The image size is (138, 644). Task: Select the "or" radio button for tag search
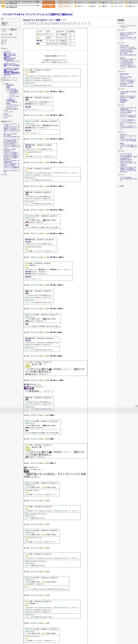[8, 29]
